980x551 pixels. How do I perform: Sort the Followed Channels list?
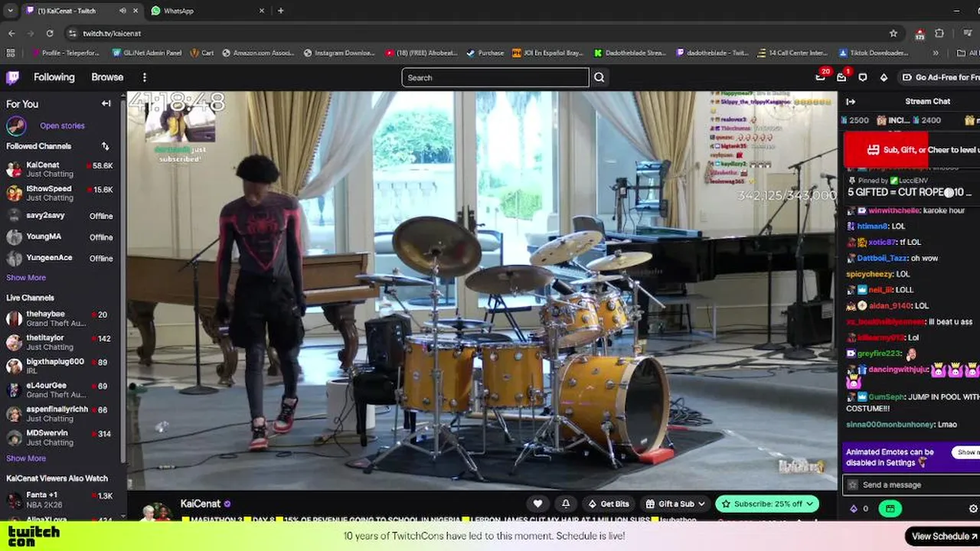tap(106, 146)
